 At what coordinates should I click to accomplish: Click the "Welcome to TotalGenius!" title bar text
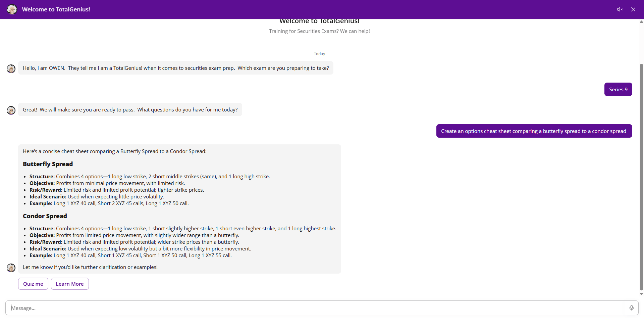pos(56,9)
